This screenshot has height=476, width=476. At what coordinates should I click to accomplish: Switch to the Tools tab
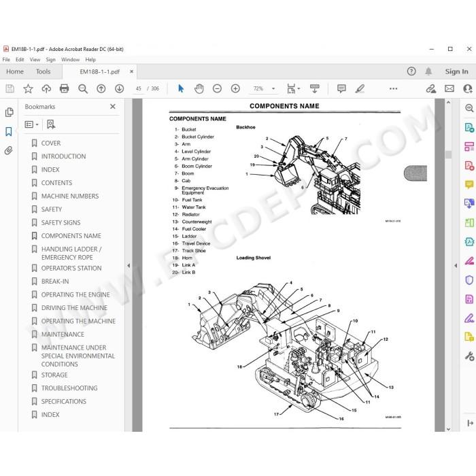pos(43,71)
